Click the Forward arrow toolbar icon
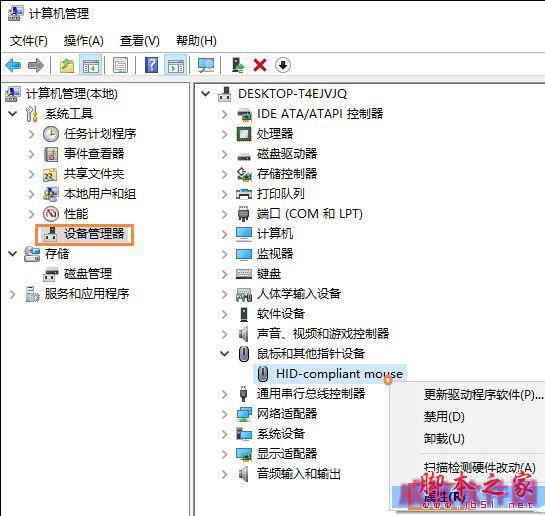The width and height of the screenshot is (545, 516). click(x=35, y=65)
